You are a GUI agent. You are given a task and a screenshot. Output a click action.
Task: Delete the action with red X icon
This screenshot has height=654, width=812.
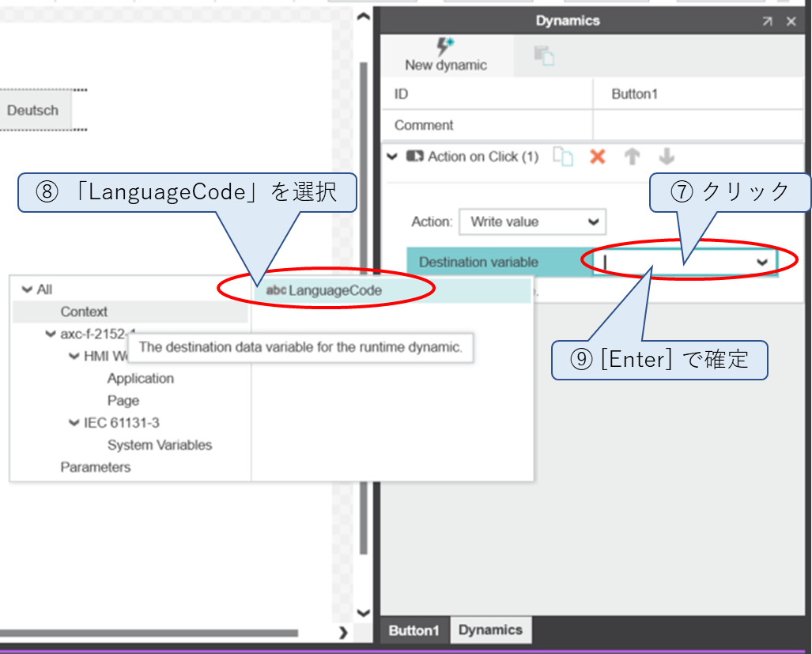click(598, 157)
